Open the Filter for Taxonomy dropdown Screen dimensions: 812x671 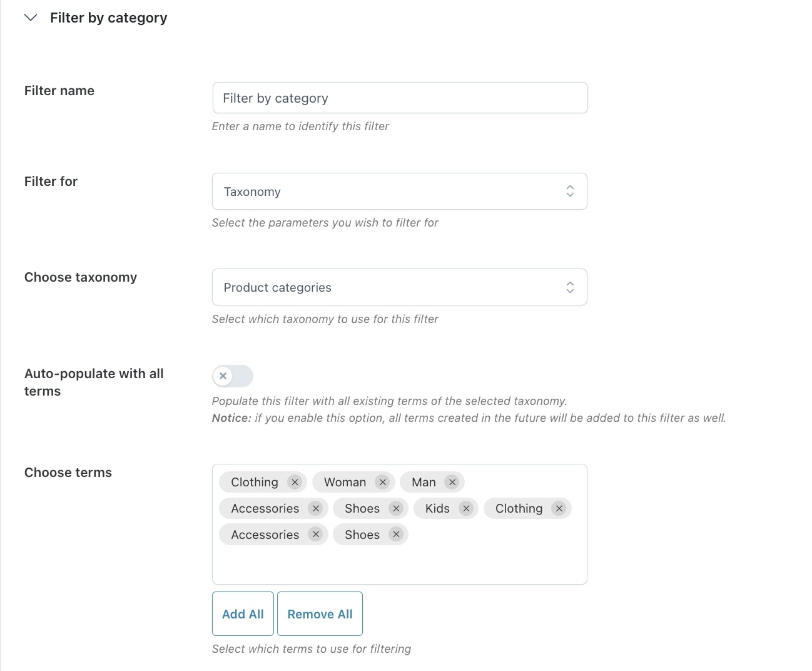coord(400,192)
